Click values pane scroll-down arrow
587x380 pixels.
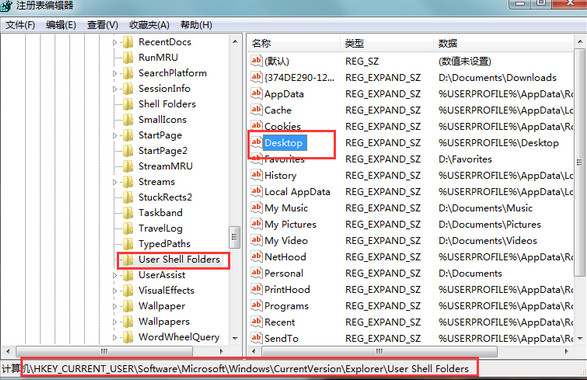[580, 338]
